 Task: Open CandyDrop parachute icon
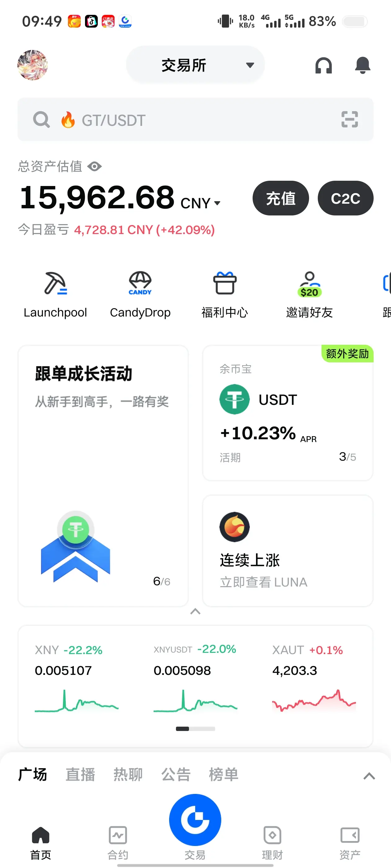140,283
